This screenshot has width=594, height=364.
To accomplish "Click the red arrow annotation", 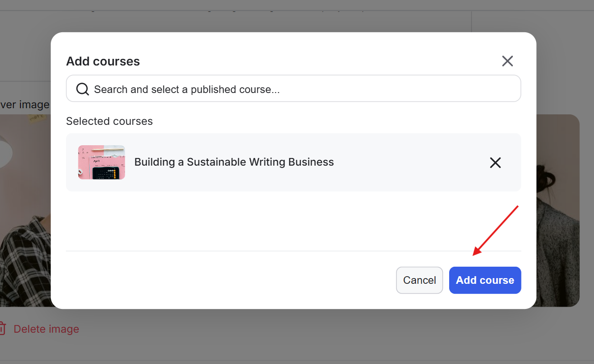I will click(x=495, y=231).
